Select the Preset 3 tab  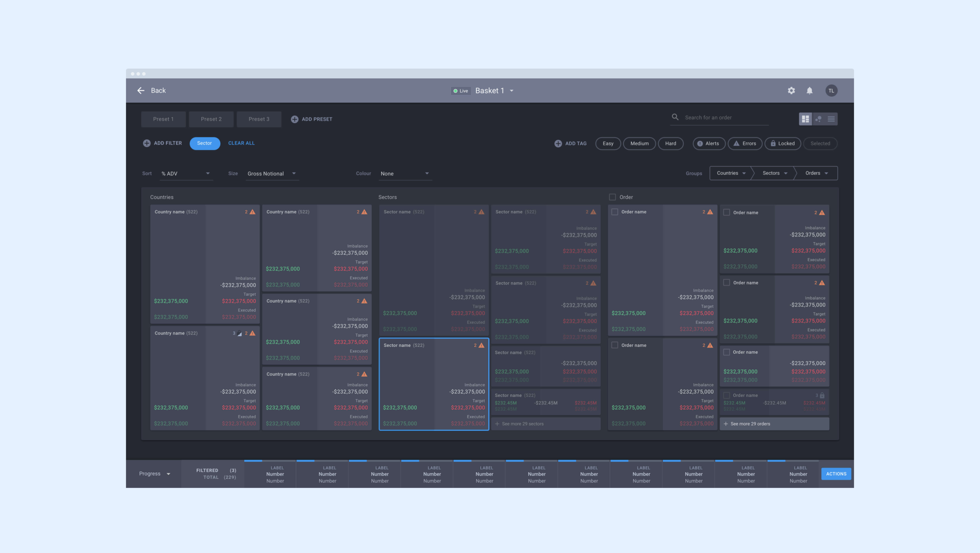tap(259, 119)
